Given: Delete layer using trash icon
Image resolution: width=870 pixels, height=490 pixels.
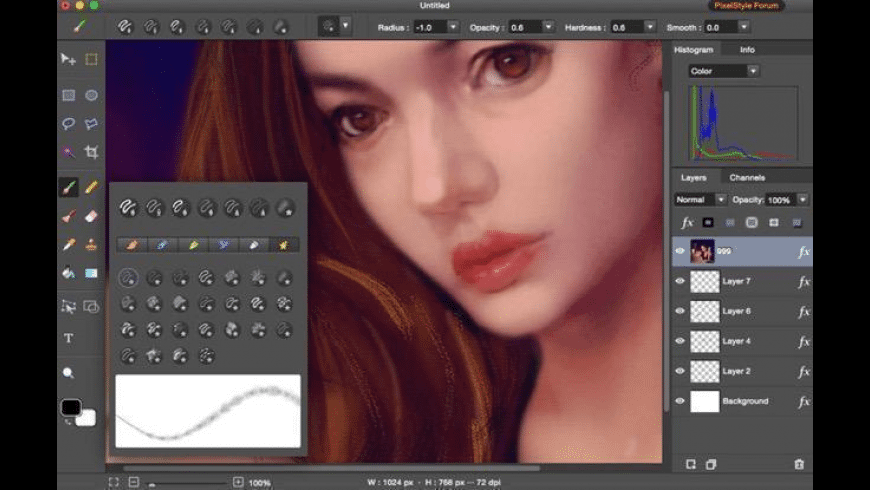Looking at the screenshot, I should click(798, 464).
